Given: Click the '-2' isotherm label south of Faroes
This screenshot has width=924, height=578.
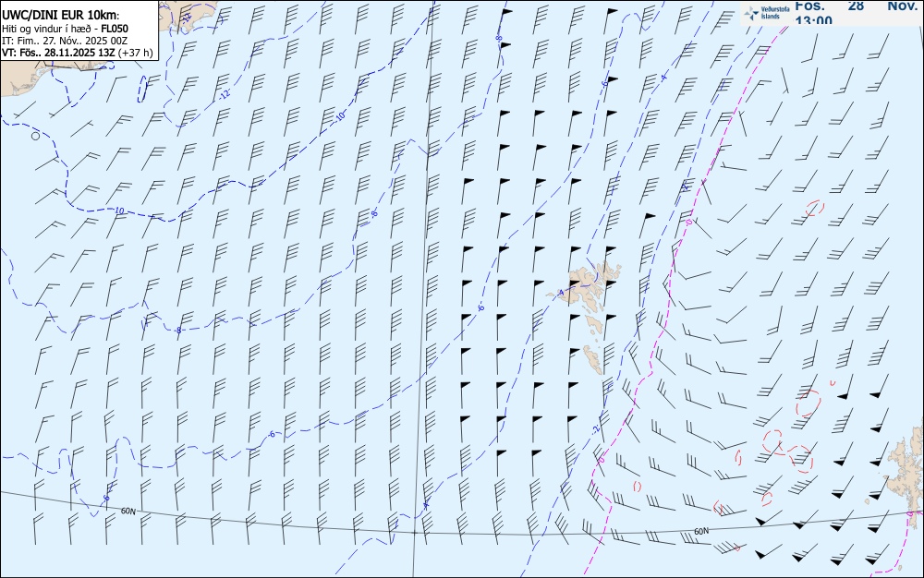Looking at the screenshot, I should (x=596, y=429).
